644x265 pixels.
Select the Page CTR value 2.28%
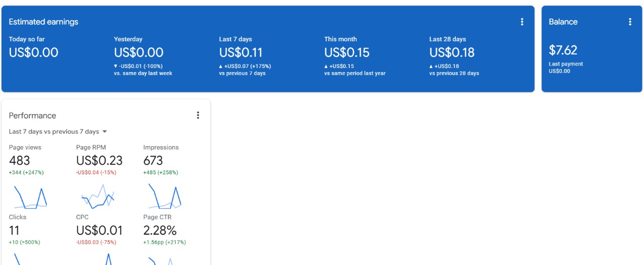point(160,231)
